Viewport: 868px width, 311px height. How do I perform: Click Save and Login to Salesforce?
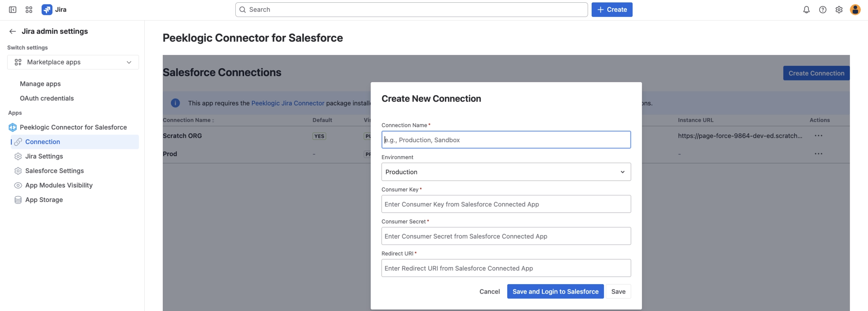click(555, 291)
